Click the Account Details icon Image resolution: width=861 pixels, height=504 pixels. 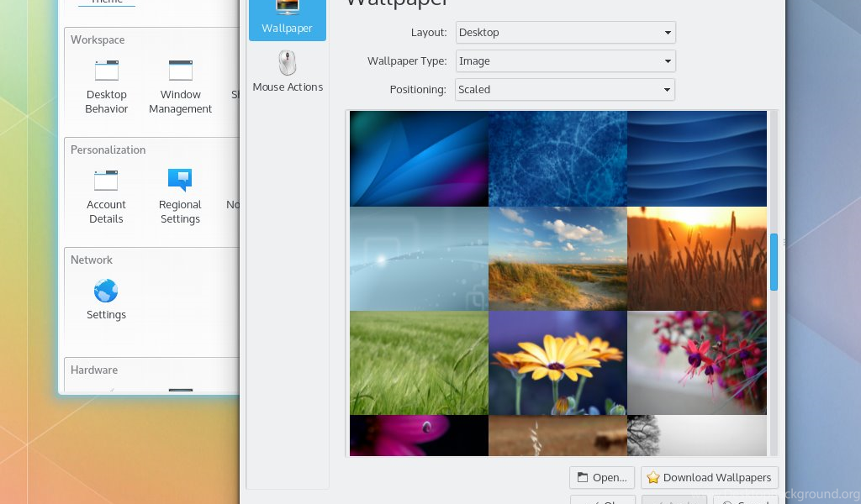click(x=106, y=181)
